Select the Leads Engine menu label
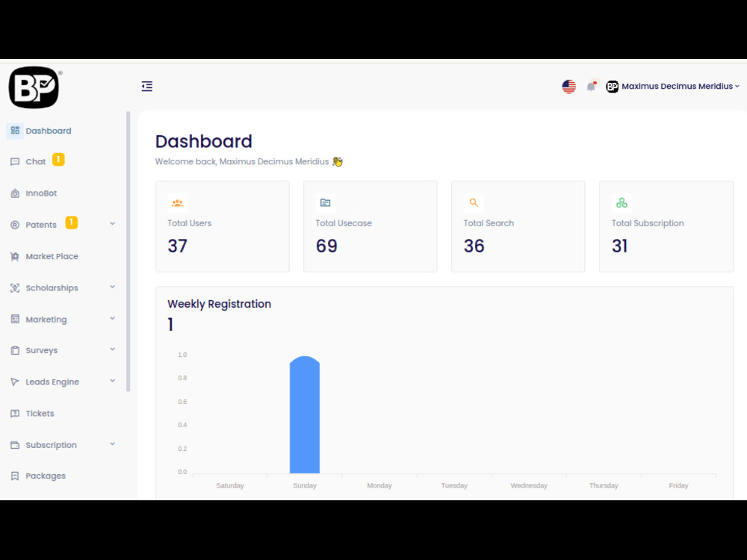The height and width of the screenshot is (560, 747). click(x=52, y=382)
